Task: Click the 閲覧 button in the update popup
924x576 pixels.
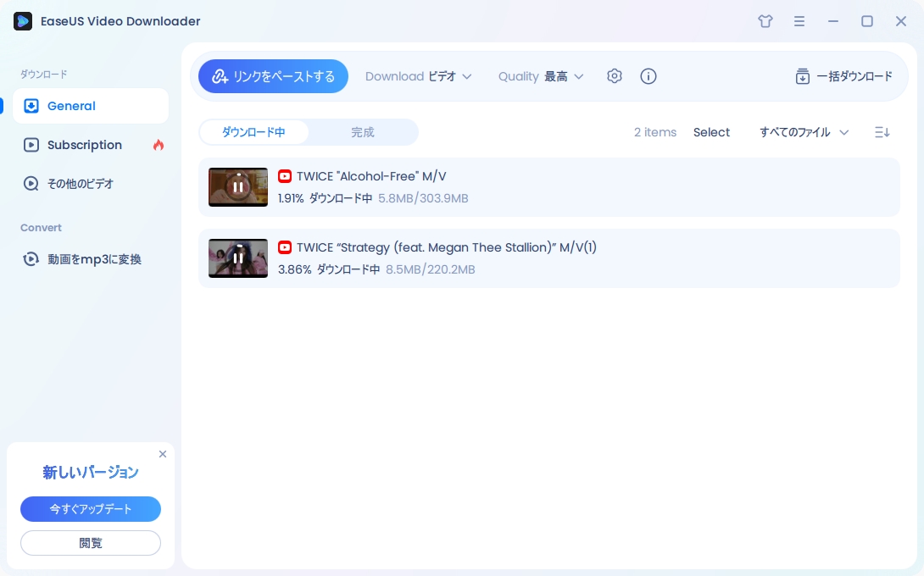Action: [x=91, y=543]
